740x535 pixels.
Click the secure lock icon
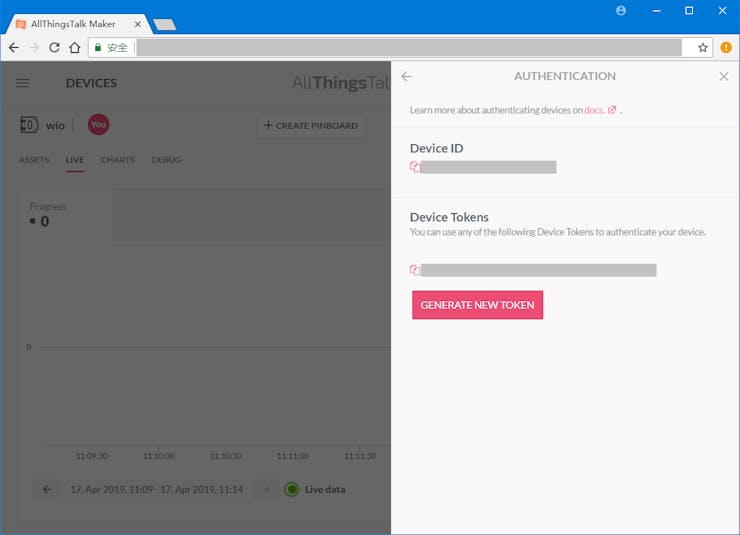pyautogui.click(x=98, y=48)
